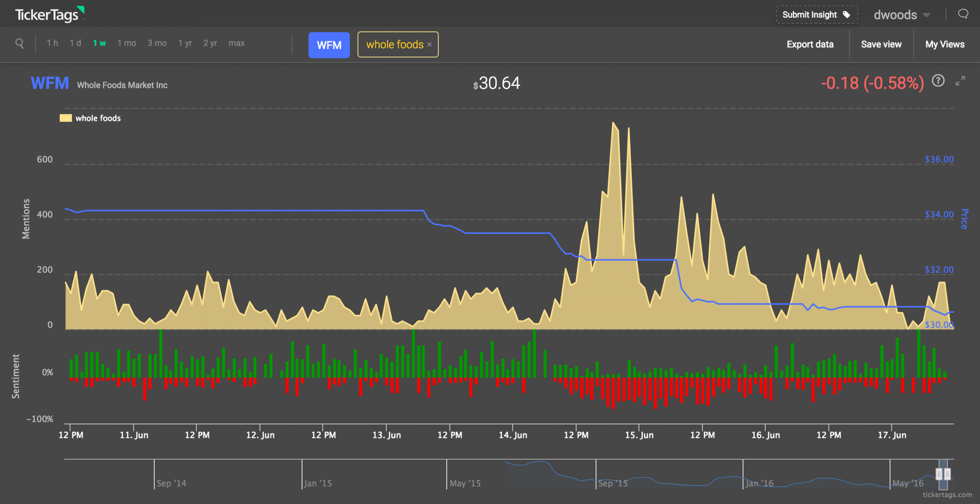Click the $32.00 price axis label

click(x=939, y=270)
